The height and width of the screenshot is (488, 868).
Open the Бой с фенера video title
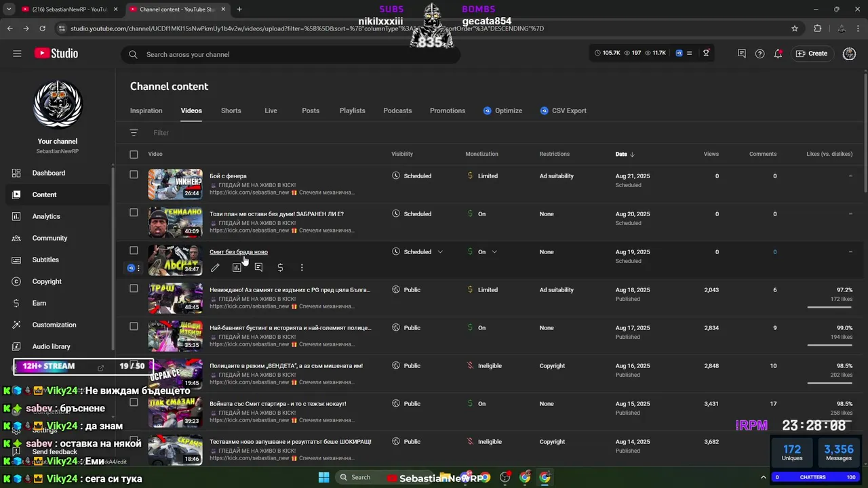[228, 176]
